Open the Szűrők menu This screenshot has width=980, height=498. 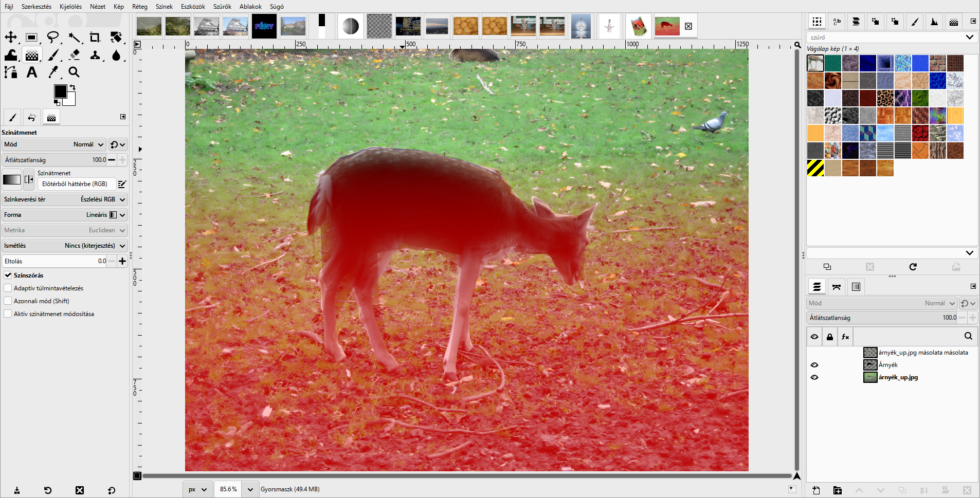222,7
